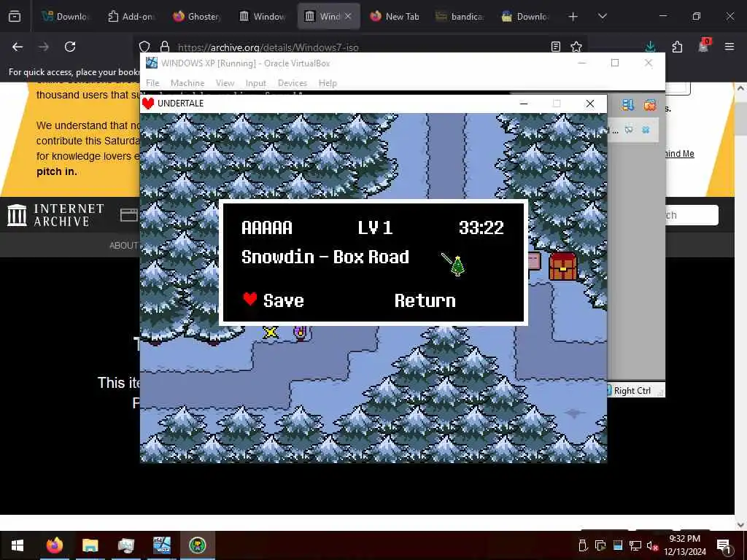
Task: Switch to the first Downlo… tab
Action: (65, 17)
